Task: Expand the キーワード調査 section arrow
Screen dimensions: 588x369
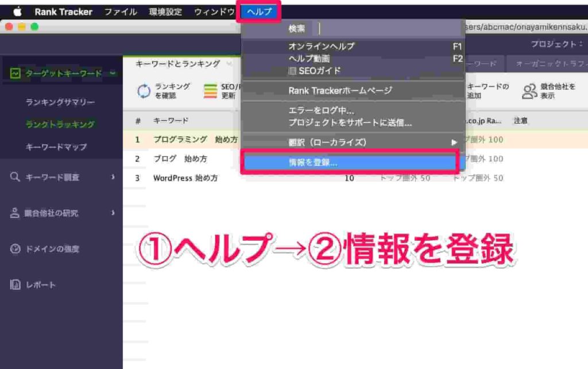Action: click(x=113, y=177)
